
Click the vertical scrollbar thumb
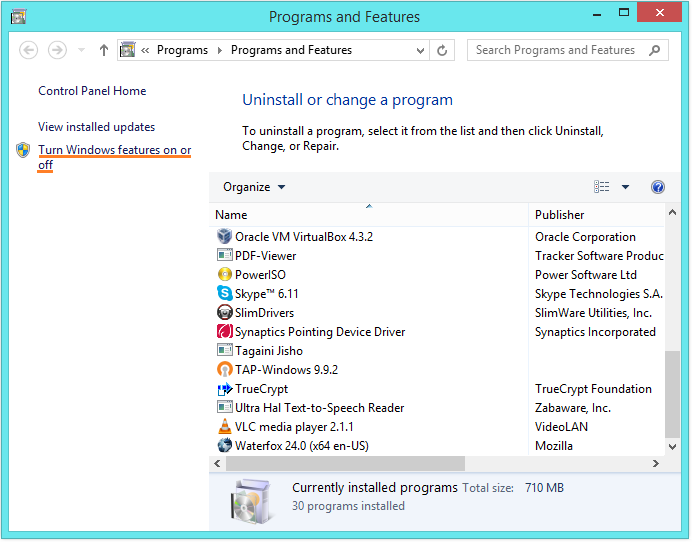tap(673, 394)
